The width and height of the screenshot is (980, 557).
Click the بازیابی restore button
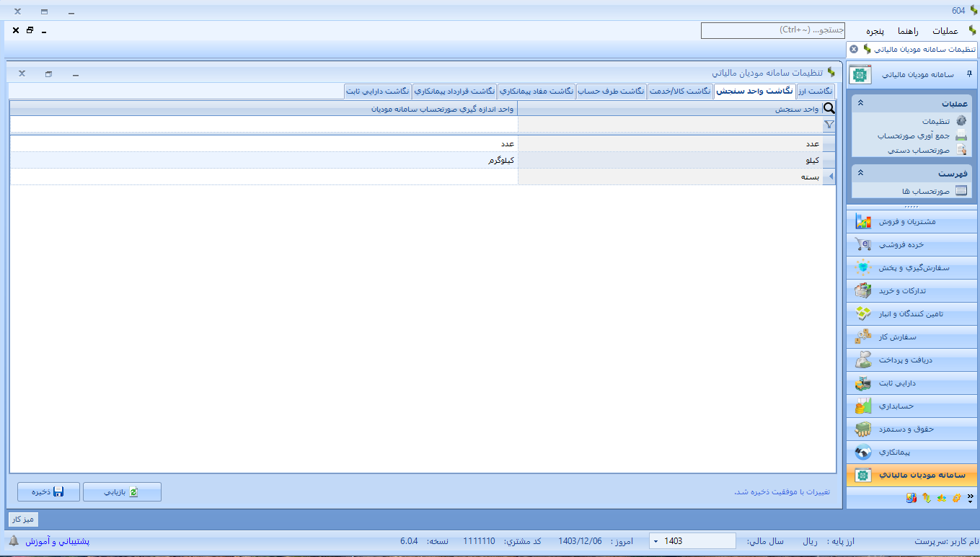(122, 491)
